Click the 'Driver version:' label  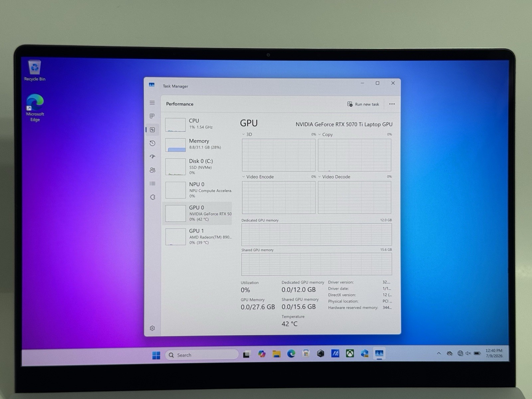(341, 282)
